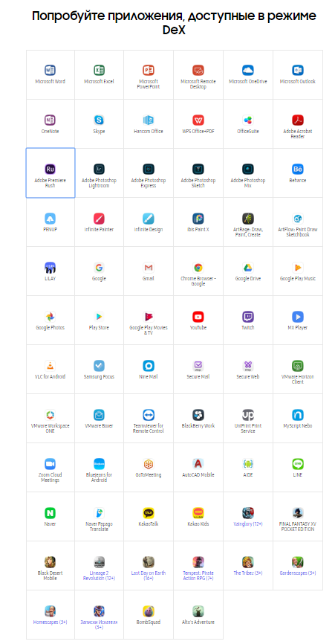Image resolution: width=335 pixels, height=644 pixels.
Task: Select the Nine Mail icon
Action: point(149,366)
